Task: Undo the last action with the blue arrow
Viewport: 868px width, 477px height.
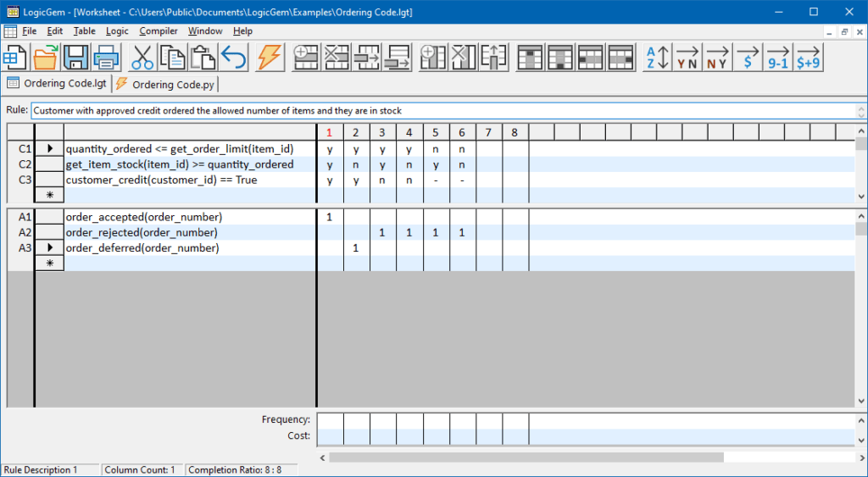Action: [x=233, y=58]
